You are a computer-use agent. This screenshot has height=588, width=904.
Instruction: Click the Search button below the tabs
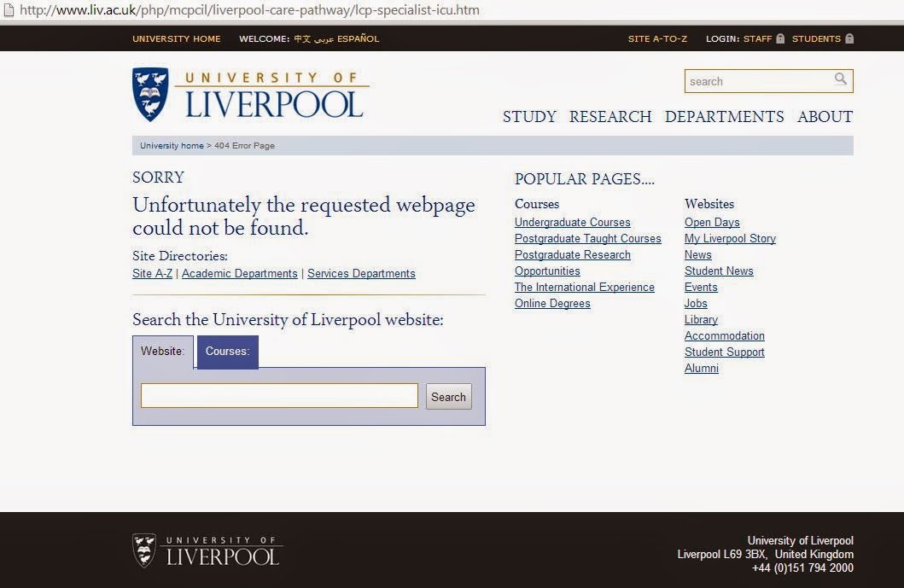tap(448, 397)
